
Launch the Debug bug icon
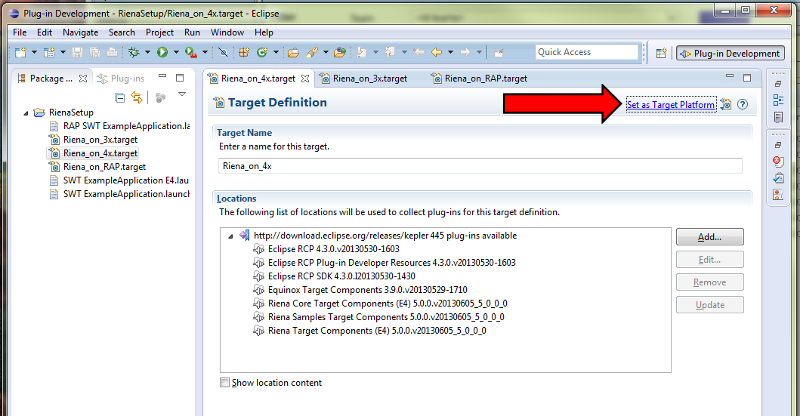[x=134, y=52]
